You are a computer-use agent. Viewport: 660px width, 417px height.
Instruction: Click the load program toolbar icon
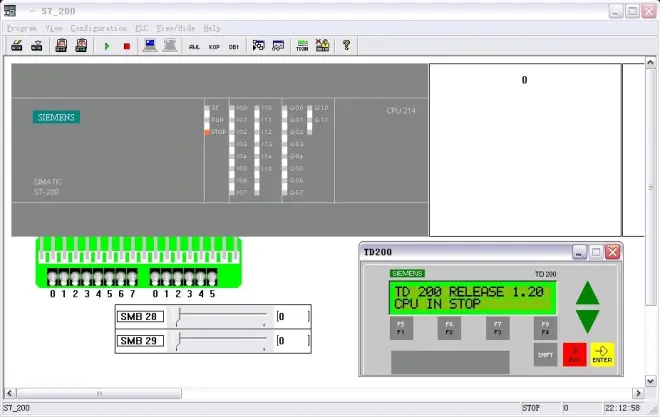coord(16,45)
